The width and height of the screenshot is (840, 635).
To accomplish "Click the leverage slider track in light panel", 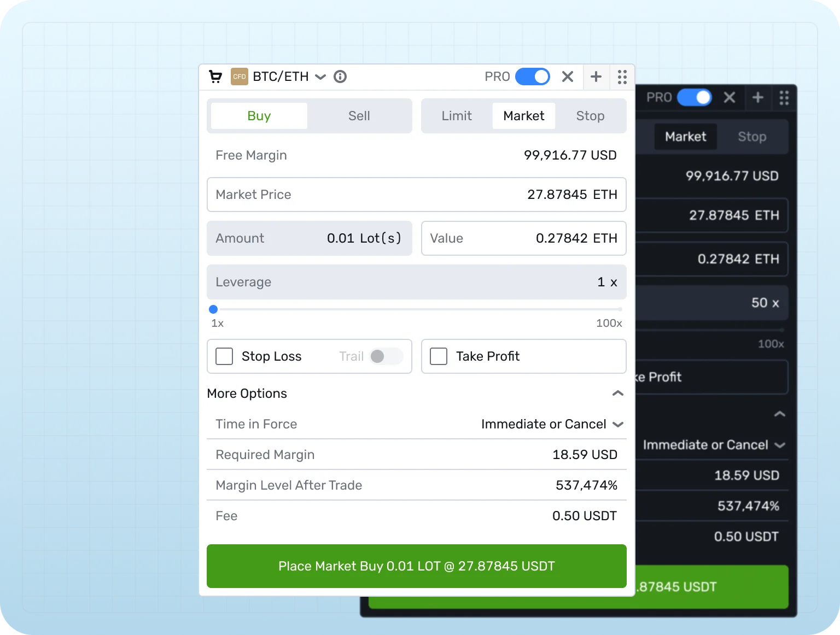I will pos(417,309).
